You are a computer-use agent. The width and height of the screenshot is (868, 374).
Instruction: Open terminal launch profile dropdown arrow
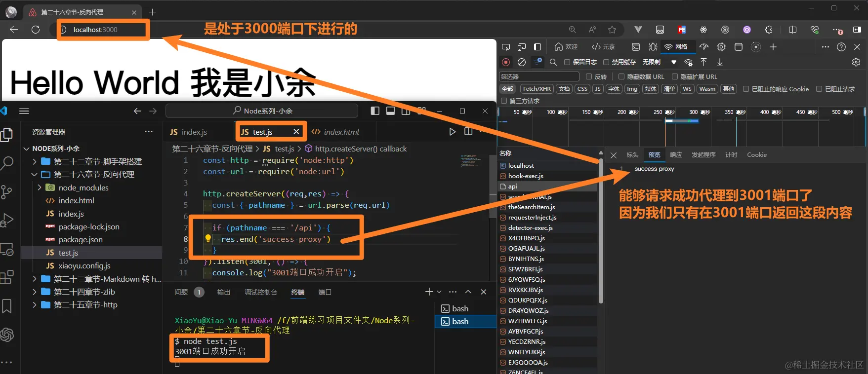point(439,292)
